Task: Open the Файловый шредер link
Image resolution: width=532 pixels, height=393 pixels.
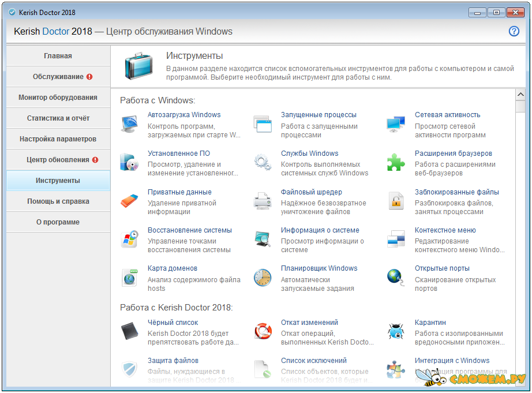Action: (x=312, y=192)
